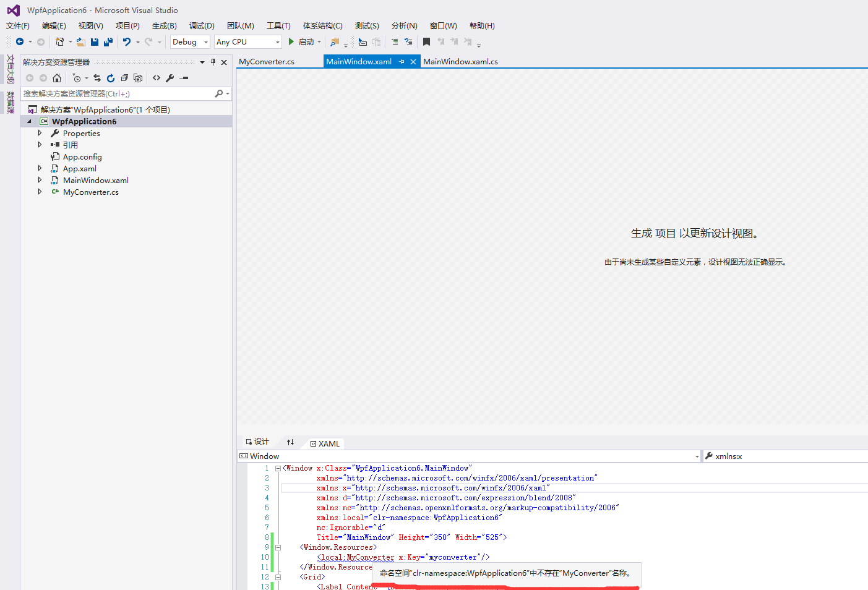
Task: Click the Find in Files toolbar icon
Action: coord(335,41)
